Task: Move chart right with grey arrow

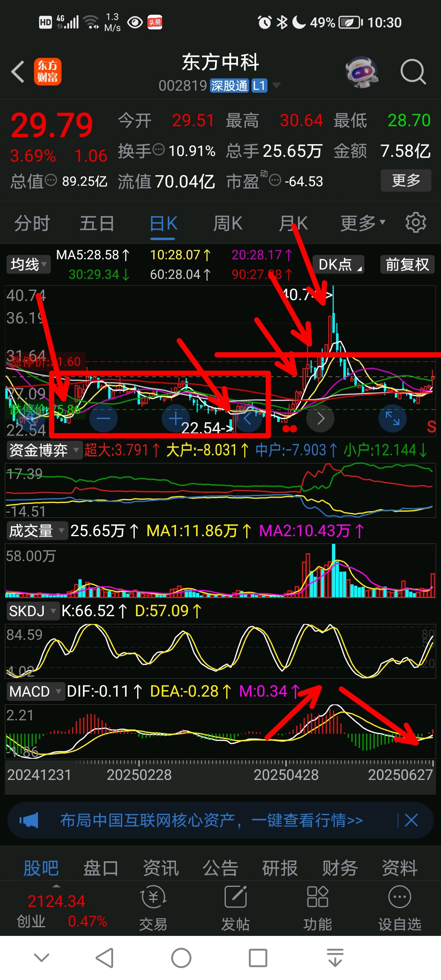Action: point(321,418)
